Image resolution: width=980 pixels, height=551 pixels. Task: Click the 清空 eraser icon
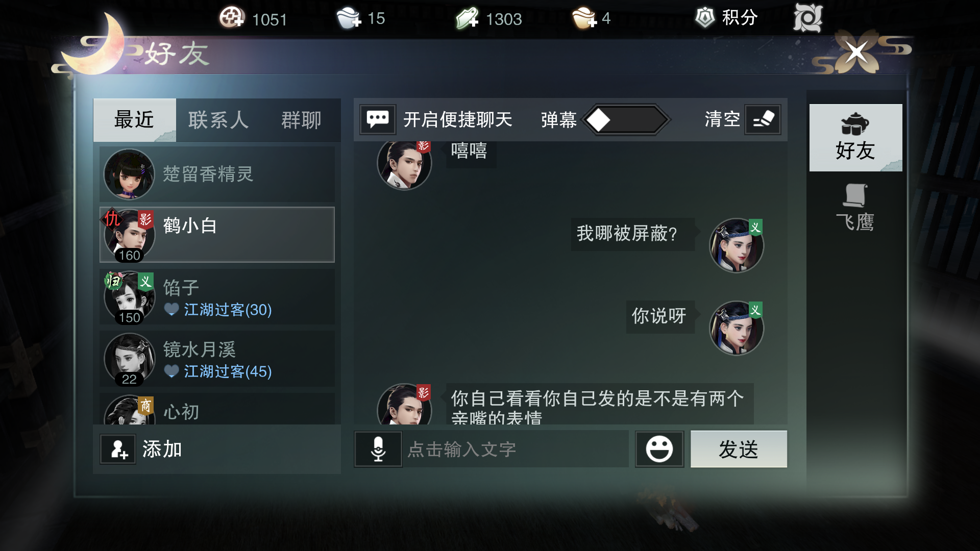(763, 119)
